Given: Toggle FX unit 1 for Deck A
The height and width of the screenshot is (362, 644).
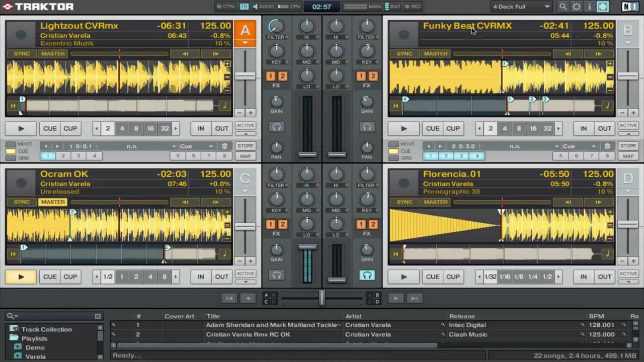Looking at the screenshot, I should tap(271, 76).
